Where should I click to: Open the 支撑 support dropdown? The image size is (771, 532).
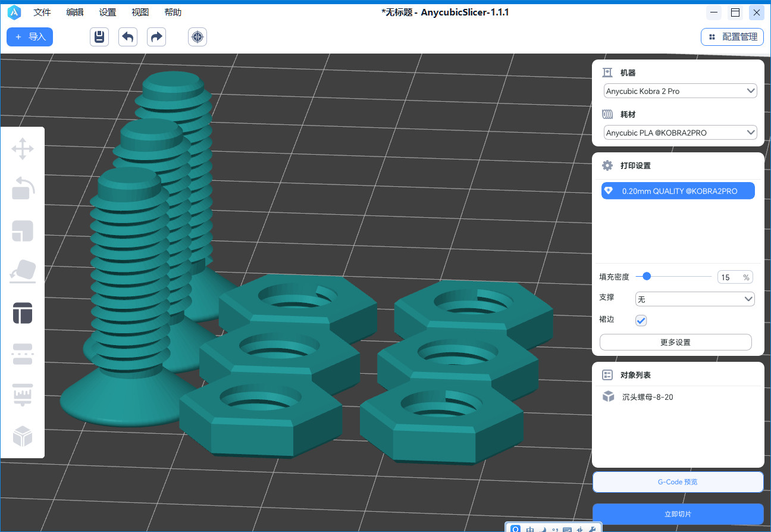(695, 299)
